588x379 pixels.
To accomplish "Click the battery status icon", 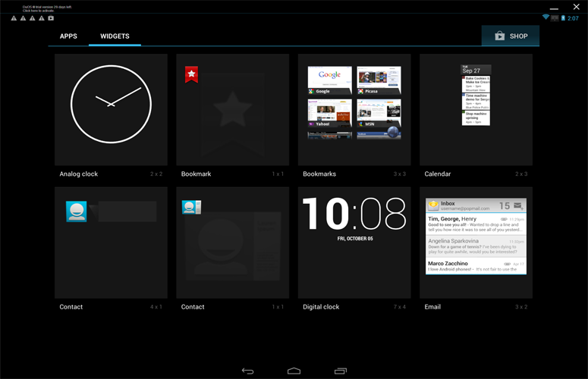I will [x=563, y=18].
